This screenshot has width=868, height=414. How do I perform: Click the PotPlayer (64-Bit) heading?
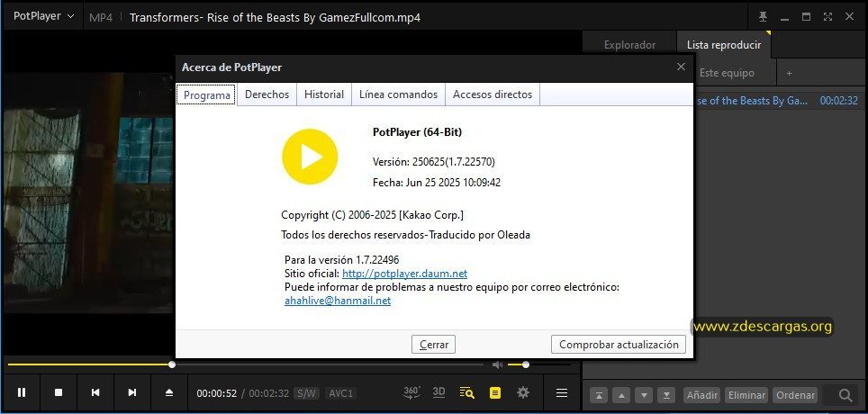pyautogui.click(x=418, y=132)
